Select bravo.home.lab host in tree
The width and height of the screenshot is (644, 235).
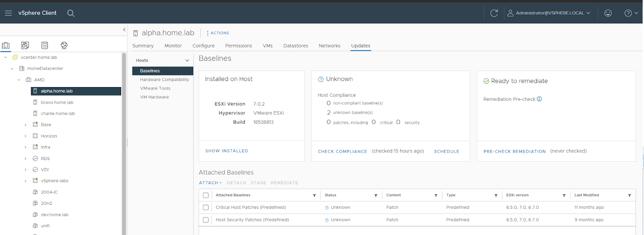(x=57, y=102)
